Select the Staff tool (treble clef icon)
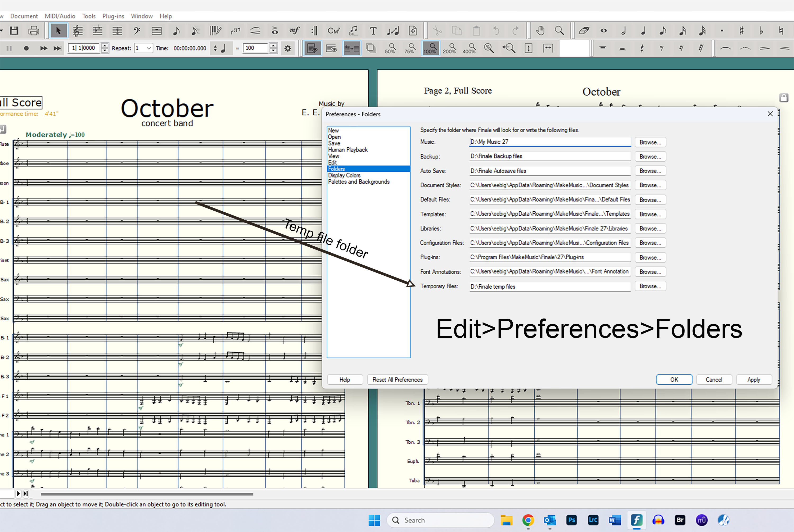Viewport: 794px width, 532px height. (78, 31)
